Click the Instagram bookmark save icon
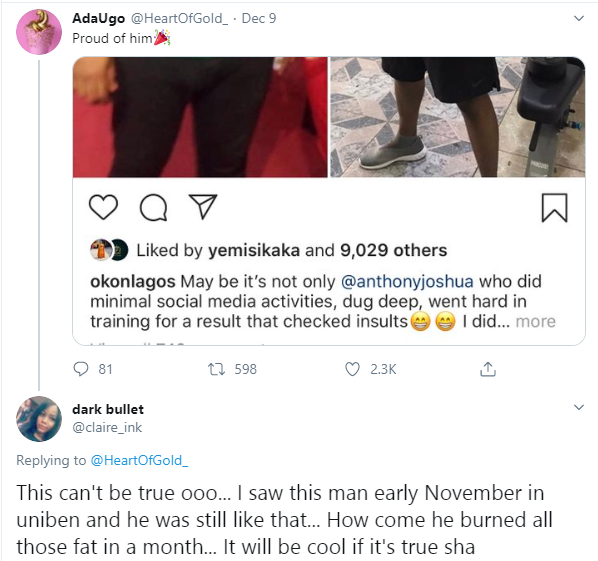 [x=555, y=207]
